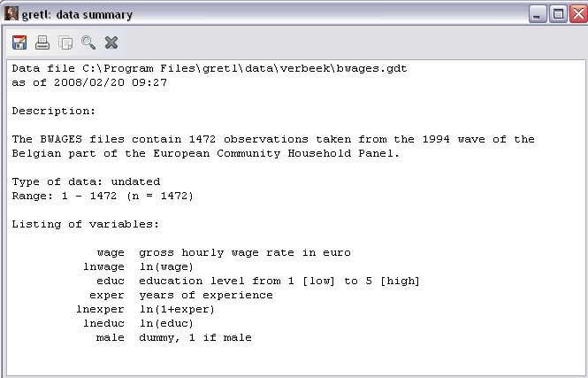Click the 'ln(1+exper)' description
Screen dimensions: 588x378
(177, 309)
